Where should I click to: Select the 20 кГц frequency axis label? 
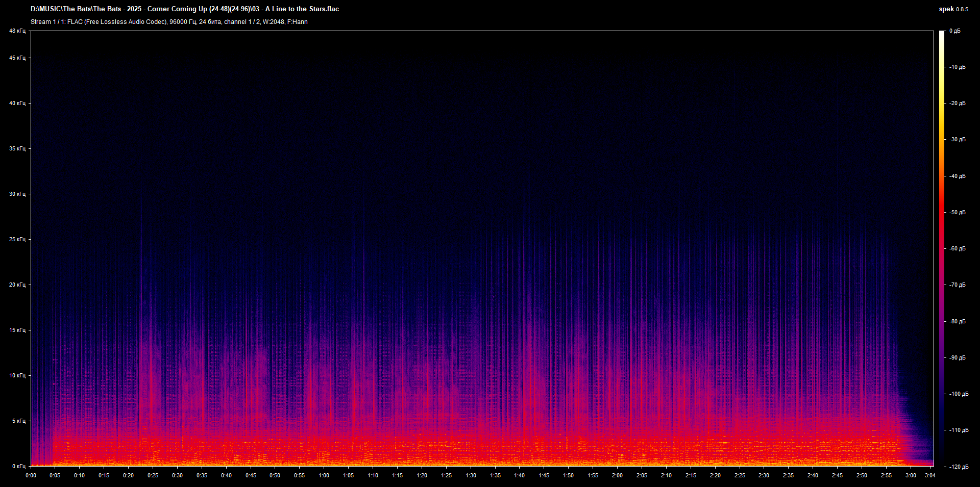[17, 285]
